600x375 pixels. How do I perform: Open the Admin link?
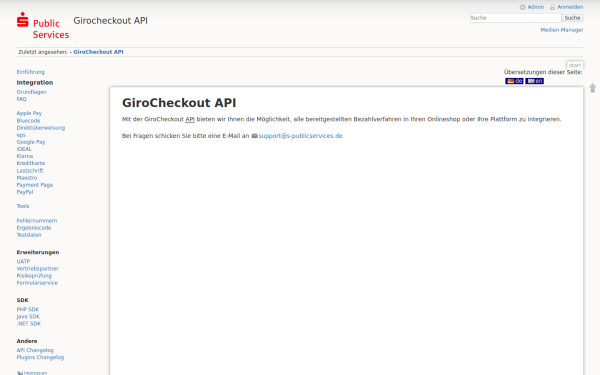pyautogui.click(x=535, y=7)
